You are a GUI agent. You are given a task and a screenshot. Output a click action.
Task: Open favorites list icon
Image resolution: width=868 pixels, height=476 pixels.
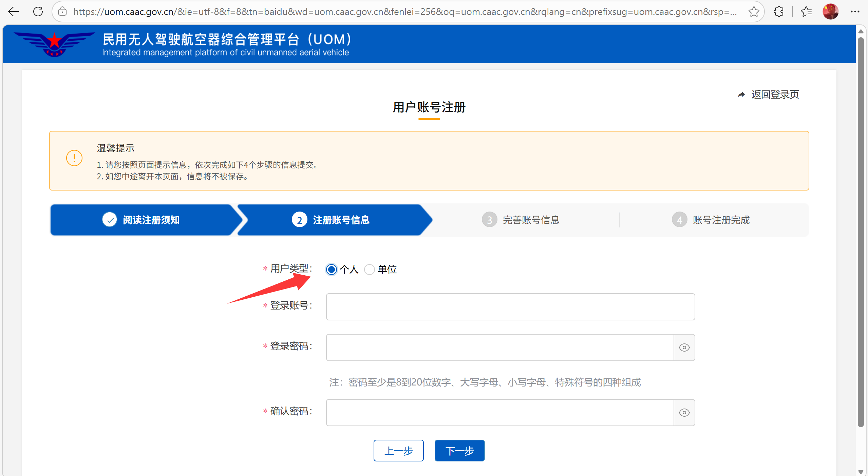(806, 12)
